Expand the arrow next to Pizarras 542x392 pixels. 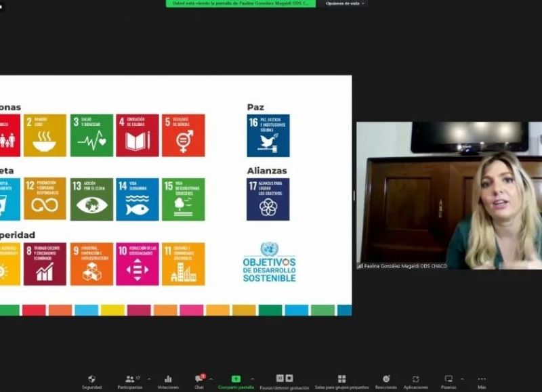462,379
